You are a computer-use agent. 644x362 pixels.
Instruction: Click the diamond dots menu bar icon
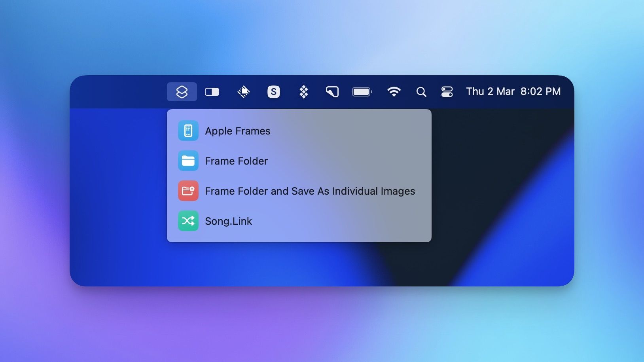tap(303, 92)
